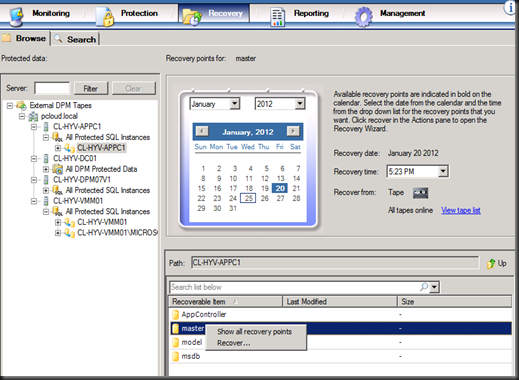The height and width of the screenshot is (380, 519).
Task: Select External DPM Tapes tree item
Action: point(60,105)
